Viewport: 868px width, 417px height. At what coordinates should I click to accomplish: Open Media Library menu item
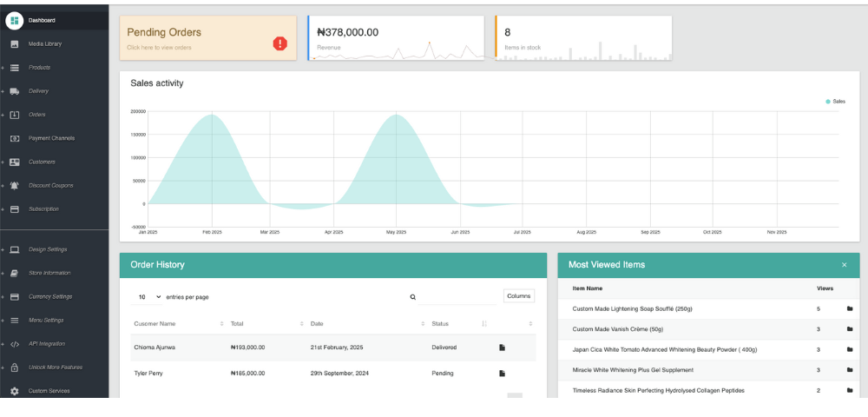coord(45,44)
